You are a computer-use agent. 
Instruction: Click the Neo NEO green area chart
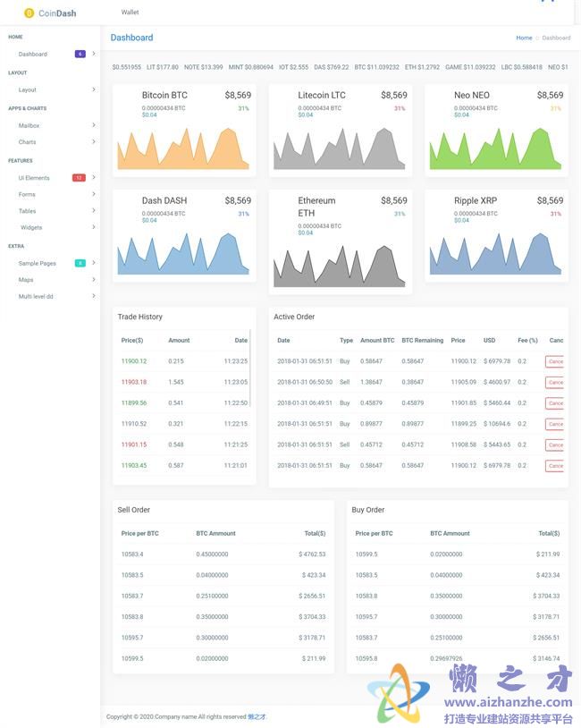click(495, 149)
